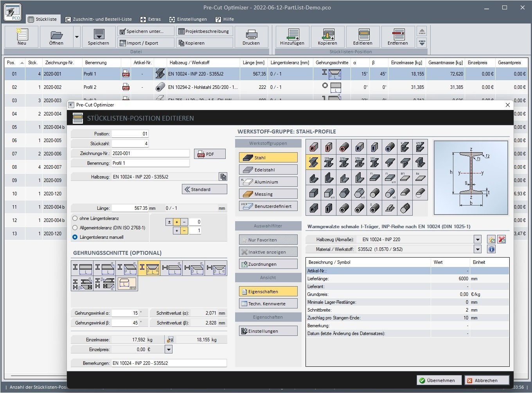532x393 pixels.
Task: Pick the highlighted trapezoid α/β miter icon
Action: tap(149, 269)
